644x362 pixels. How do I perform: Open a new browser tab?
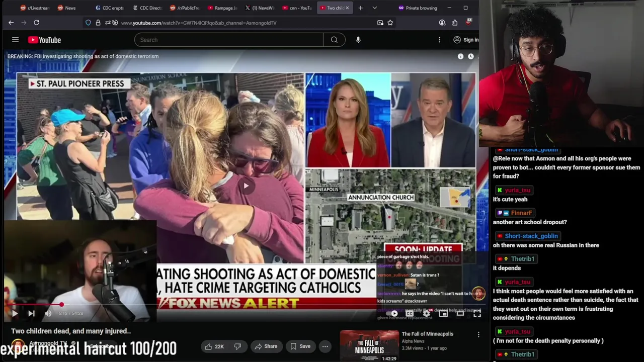[x=360, y=8]
